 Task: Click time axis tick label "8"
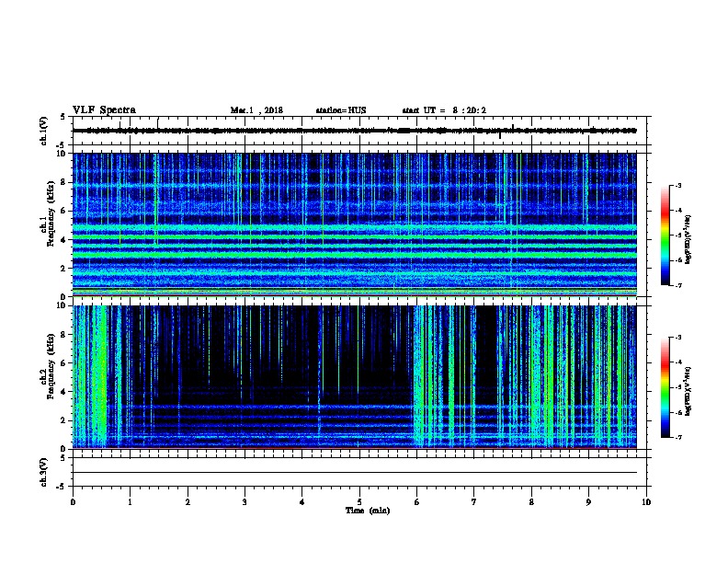pyautogui.click(x=531, y=501)
